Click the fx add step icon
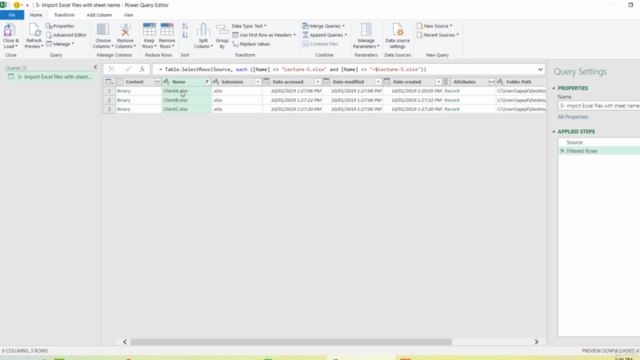The image size is (640, 360). click(x=142, y=69)
